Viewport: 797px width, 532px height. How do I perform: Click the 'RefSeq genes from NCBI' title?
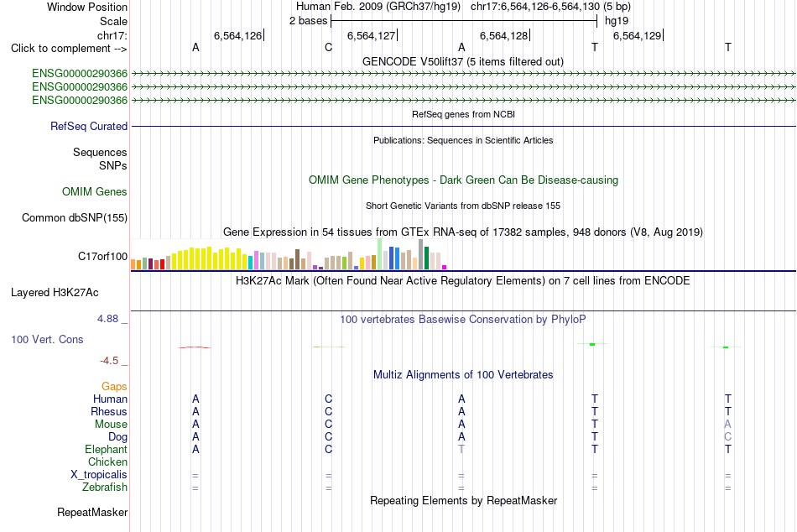click(x=463, y=114)
